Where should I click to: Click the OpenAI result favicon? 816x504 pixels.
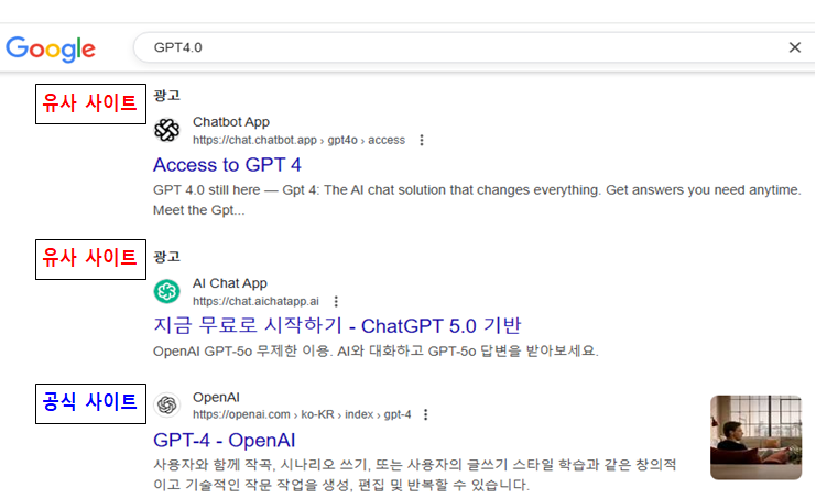(x=167, y=406)
